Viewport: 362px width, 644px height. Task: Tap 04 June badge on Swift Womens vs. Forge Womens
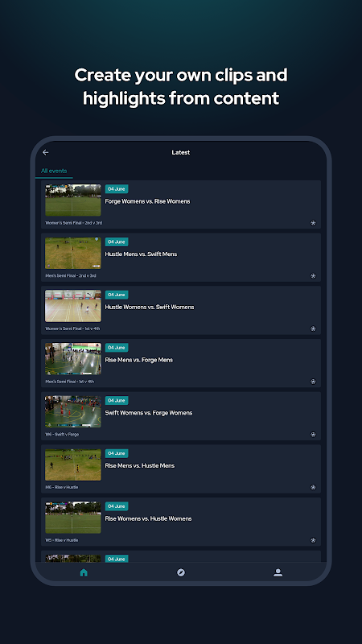[x=117, y=400]
